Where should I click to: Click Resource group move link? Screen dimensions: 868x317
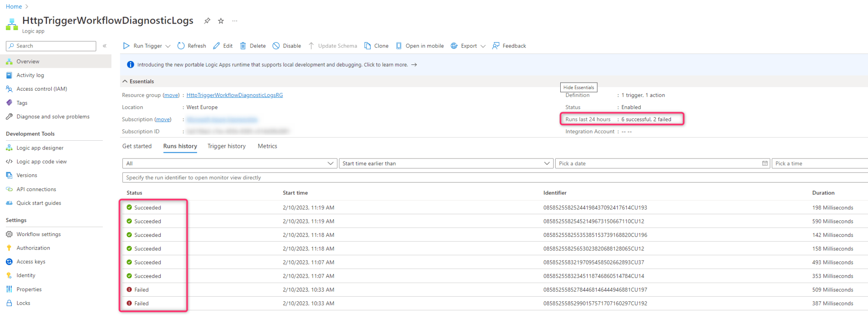(171, 95)
